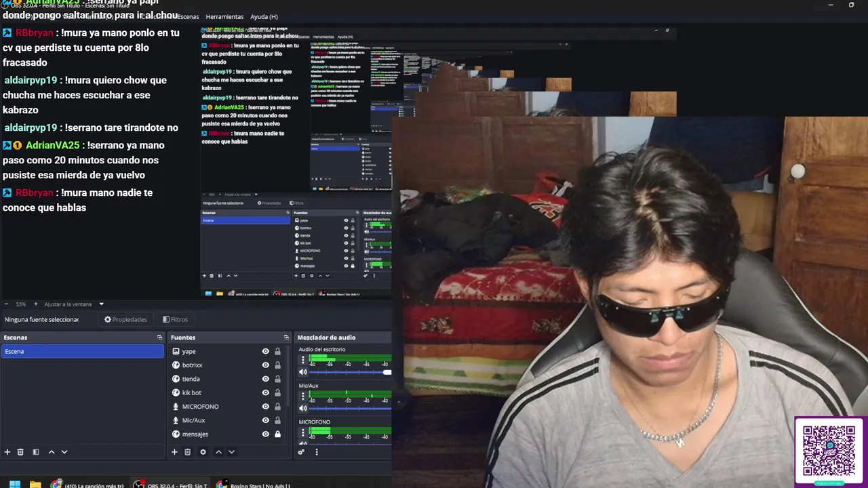Zoom out the preview with the minus icon

pos(6,304)
